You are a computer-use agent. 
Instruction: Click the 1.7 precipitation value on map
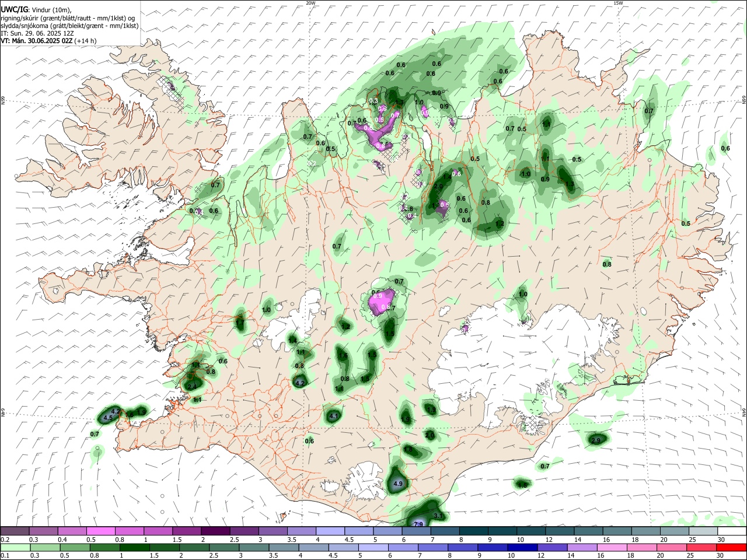(x=239, y=322)
